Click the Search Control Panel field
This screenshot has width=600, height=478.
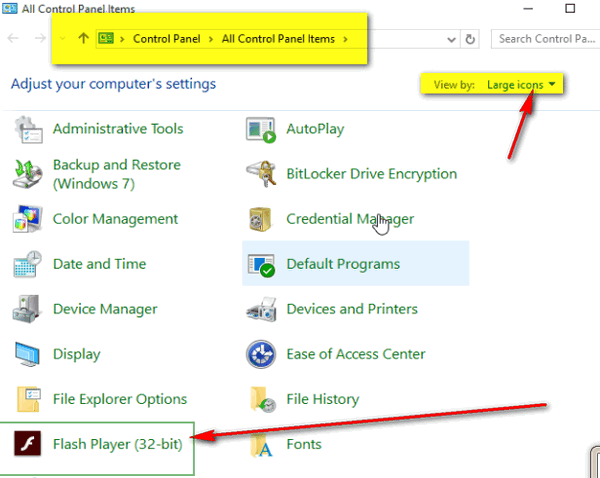[546, 39]
